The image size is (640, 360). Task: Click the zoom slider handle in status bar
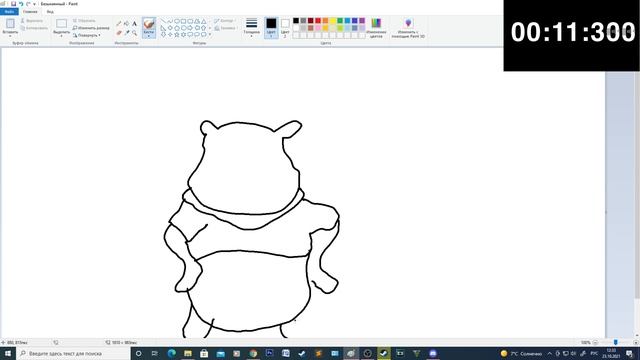click(616, 342)
